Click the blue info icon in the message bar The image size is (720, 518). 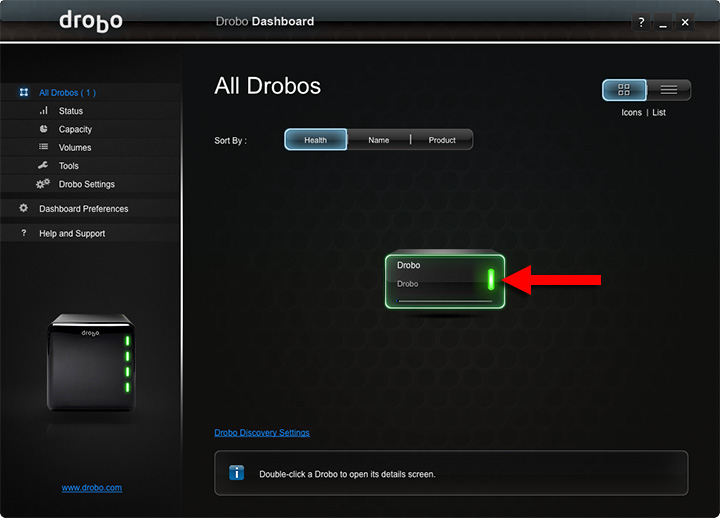(x=236, y=473)
